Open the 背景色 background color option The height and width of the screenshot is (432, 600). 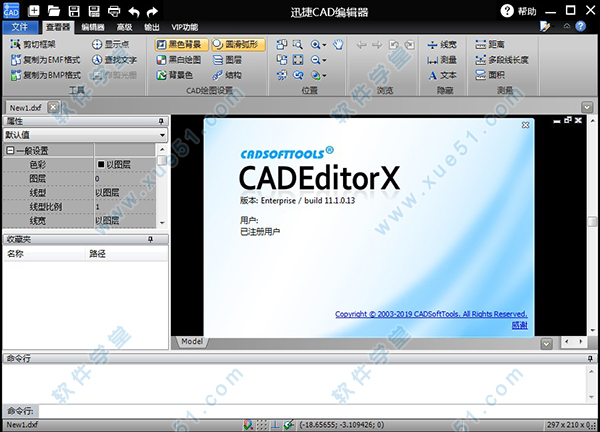click(174, 75)
